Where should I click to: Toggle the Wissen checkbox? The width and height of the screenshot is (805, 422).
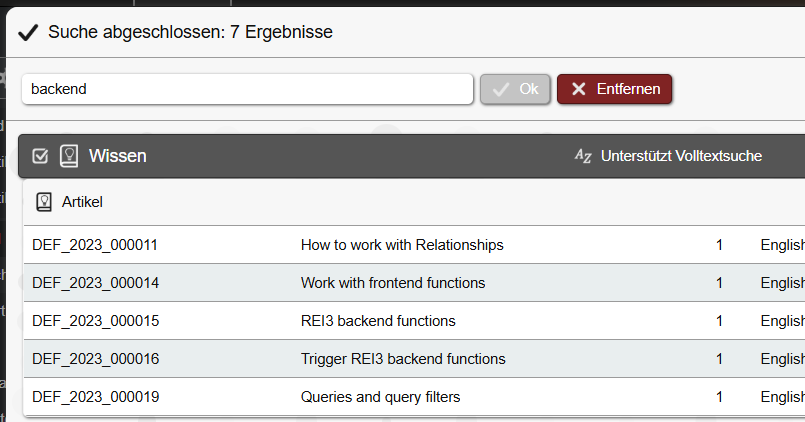pyautogui.click(x=41, y=156)
